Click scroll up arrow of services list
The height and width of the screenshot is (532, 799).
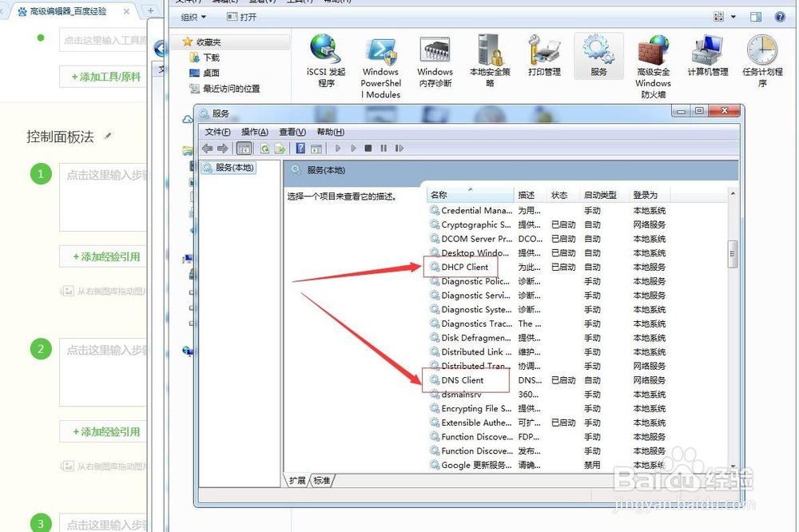pos(733,193)
